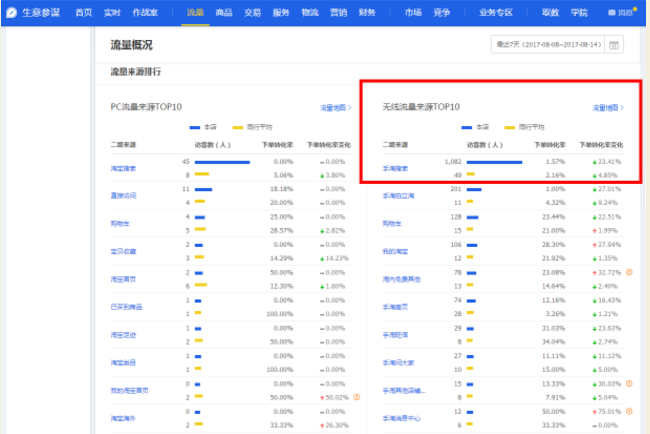Open the 竞争 navigation item
650x434 pixels.
(x=442, y=12)
